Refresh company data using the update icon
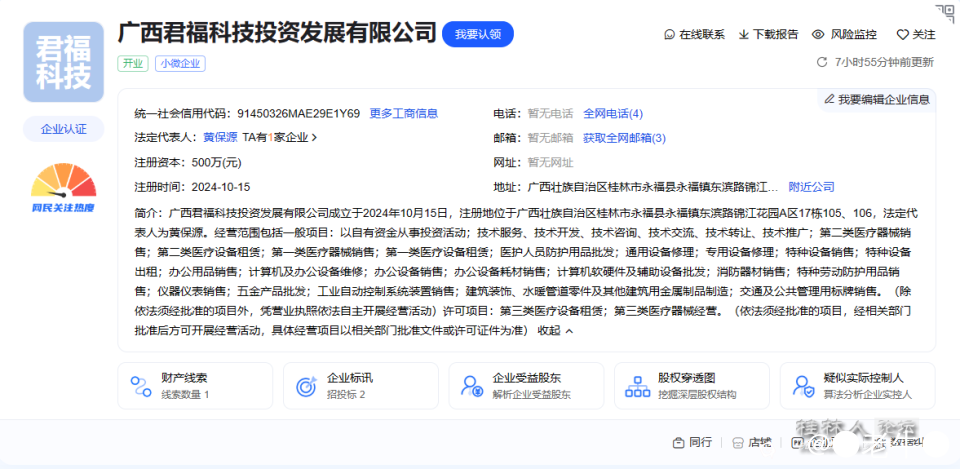The height and width of the screenshot is (469, 960). tap(822, 62)
